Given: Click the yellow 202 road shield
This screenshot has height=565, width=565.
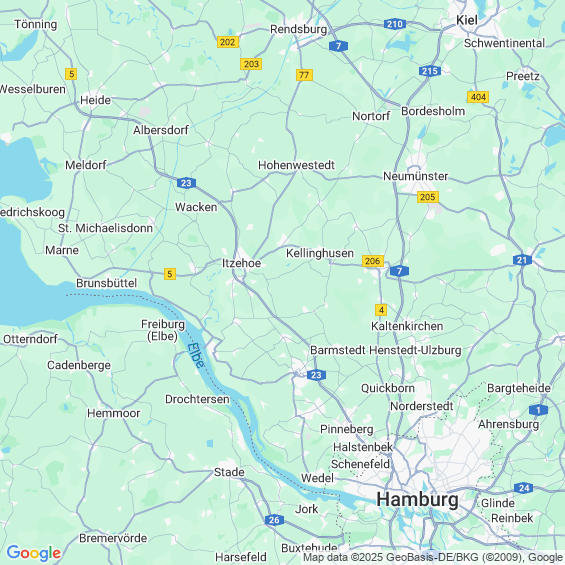Looking at the screenshot, I should (228, 42).
